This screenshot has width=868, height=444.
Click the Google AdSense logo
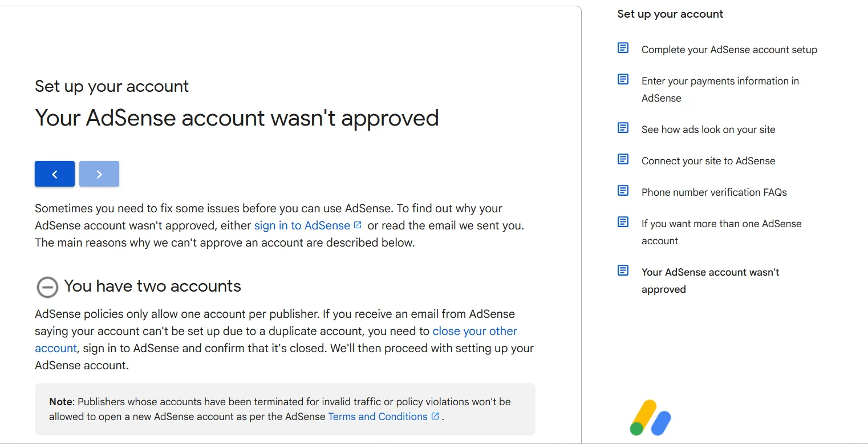pos(650,418)
